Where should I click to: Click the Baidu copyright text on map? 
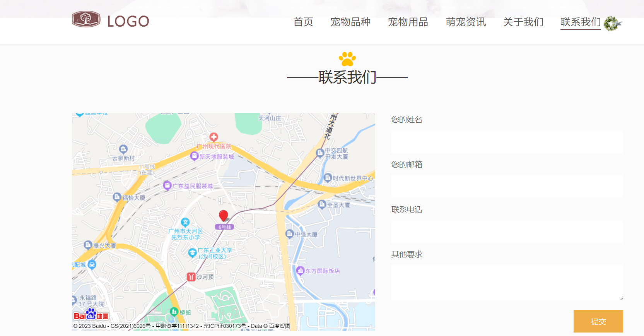pyautogui.click(x=182, y=326)
